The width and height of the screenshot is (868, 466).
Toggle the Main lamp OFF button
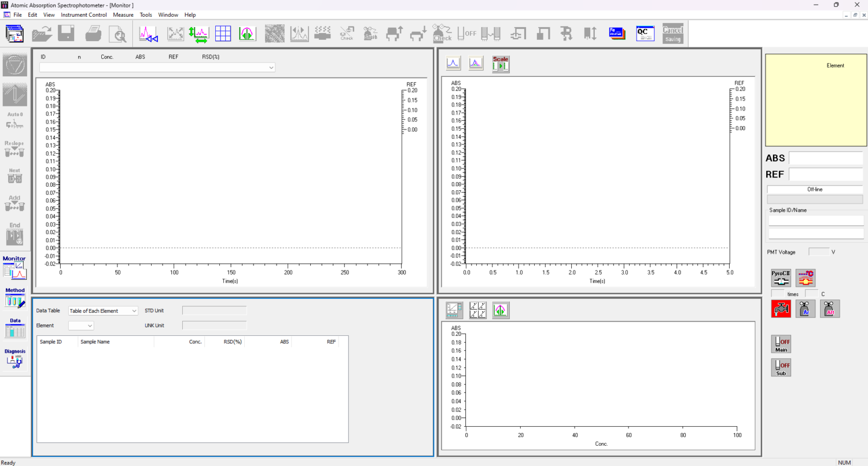coord(781,344)
